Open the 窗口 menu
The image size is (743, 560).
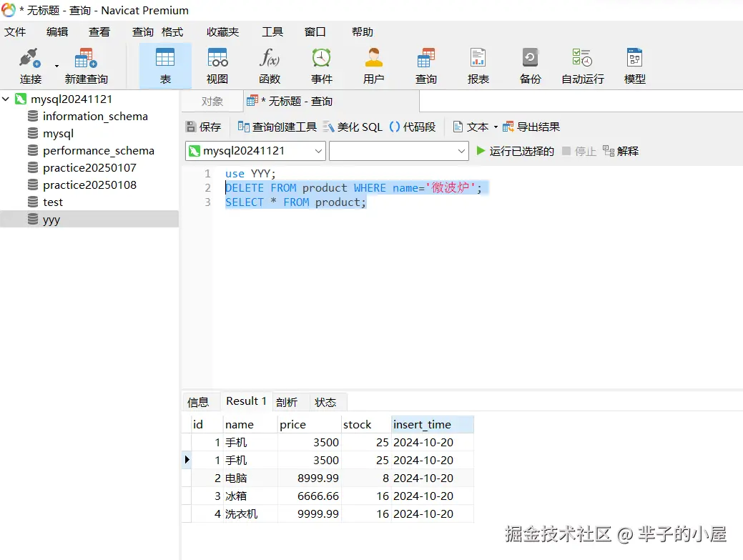tap(315, 31)
